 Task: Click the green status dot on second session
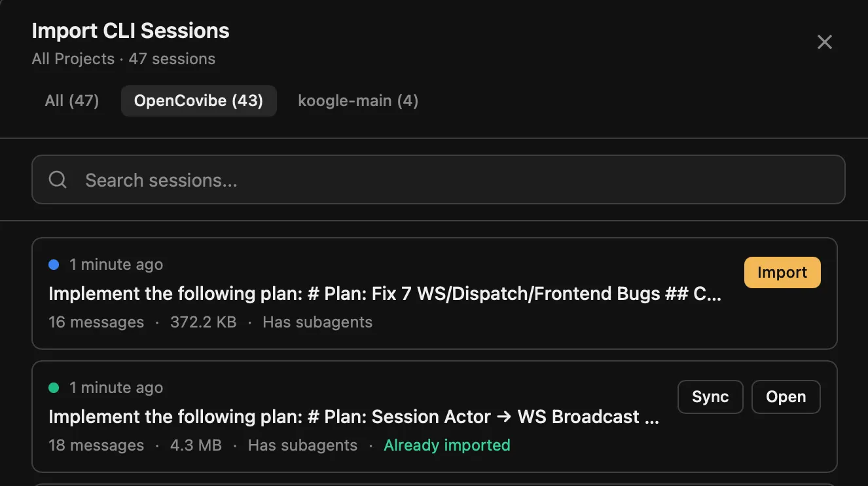coord(54,388)
